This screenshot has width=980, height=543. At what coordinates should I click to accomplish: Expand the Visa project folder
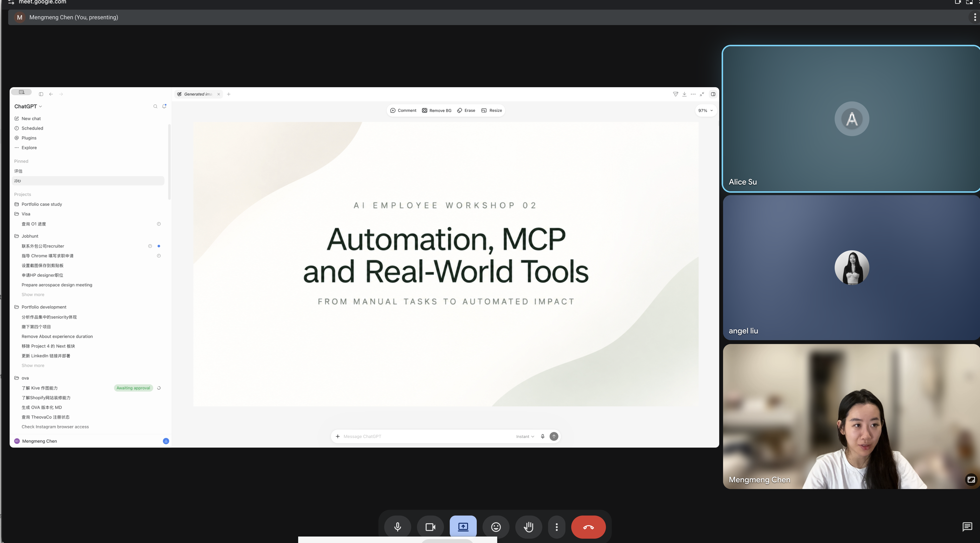22,214
